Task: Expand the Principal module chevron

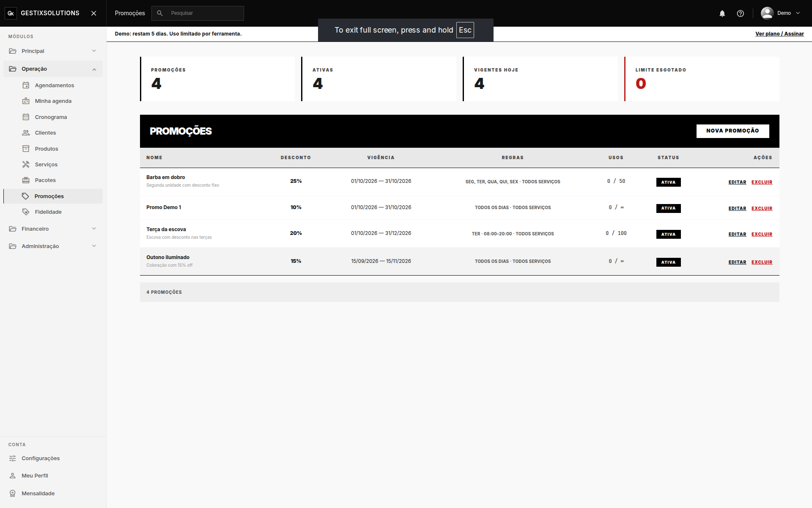Action: [94, 51]
